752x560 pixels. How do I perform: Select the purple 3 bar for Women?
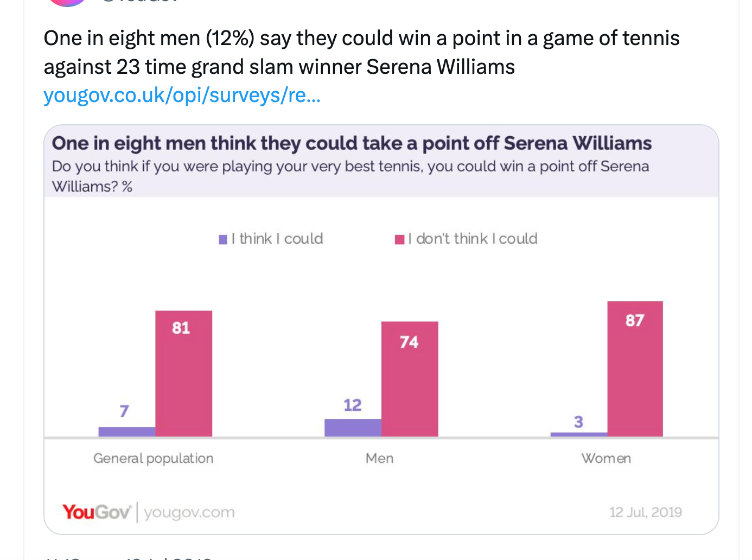578,434
